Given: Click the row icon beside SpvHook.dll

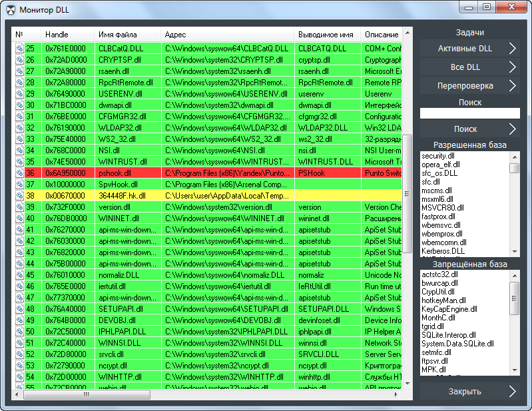Looking at the screenshot, I should (19, 185).
